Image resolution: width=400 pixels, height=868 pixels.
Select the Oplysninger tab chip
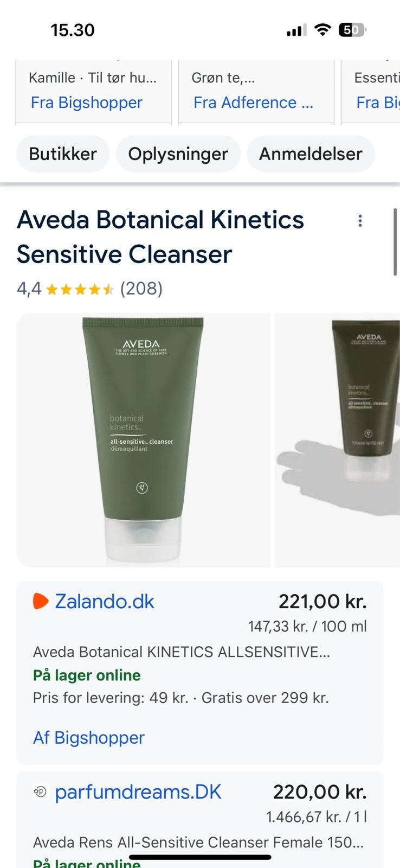click(178, 154)
